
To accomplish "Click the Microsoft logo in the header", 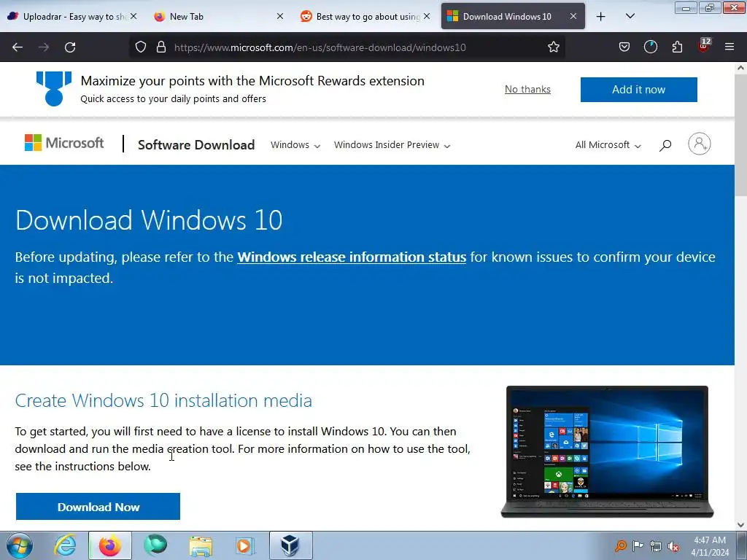I will tap(64, 143).
